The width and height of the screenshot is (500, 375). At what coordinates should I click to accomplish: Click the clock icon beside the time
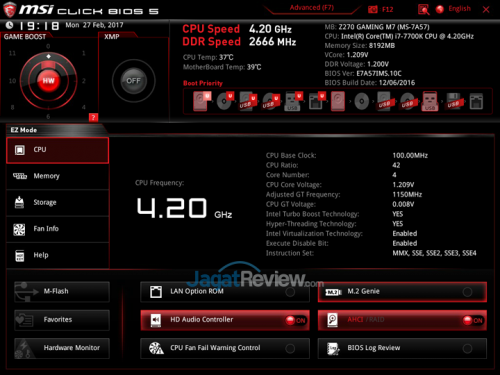pos(9,25)
